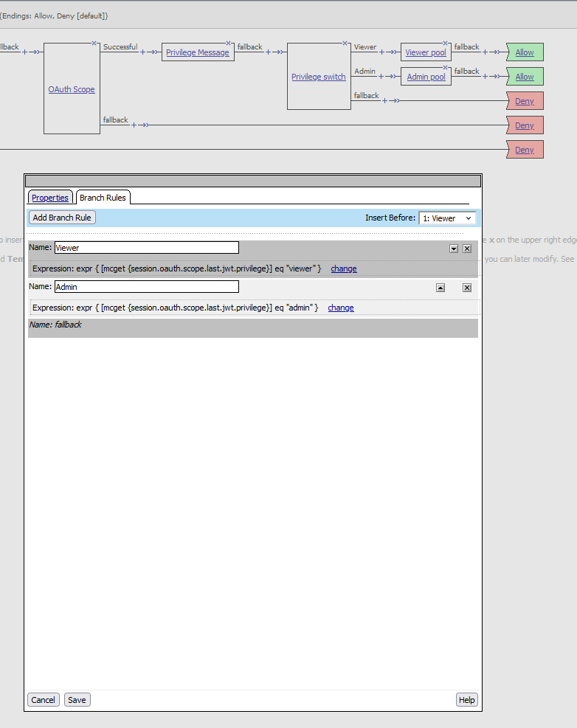The width and height of the screenshot is (577, 728).
Task: Open the Privilege switch node
Action: (318, 77)
